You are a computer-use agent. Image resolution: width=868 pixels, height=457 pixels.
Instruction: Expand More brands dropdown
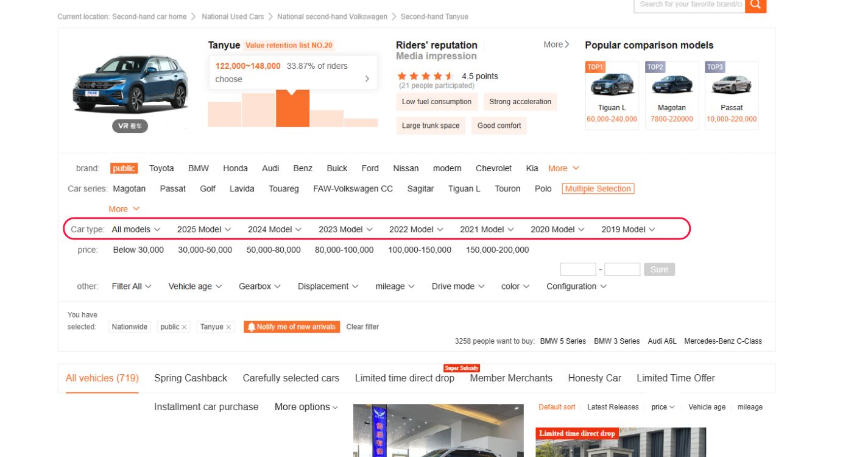(x=563, y=168)
